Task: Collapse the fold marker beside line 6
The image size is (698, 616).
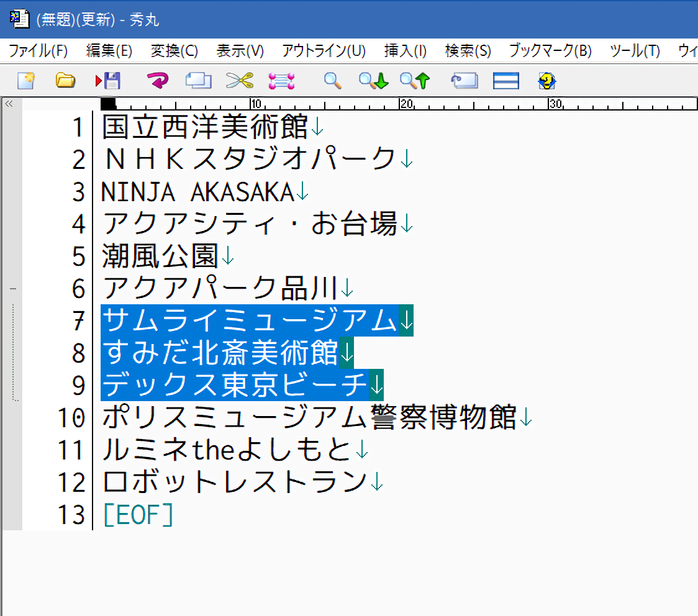Action: click(13, 289)
